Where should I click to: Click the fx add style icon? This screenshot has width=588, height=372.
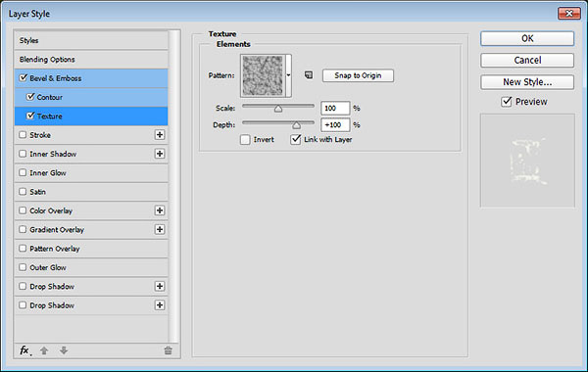(x=25, y=350)
